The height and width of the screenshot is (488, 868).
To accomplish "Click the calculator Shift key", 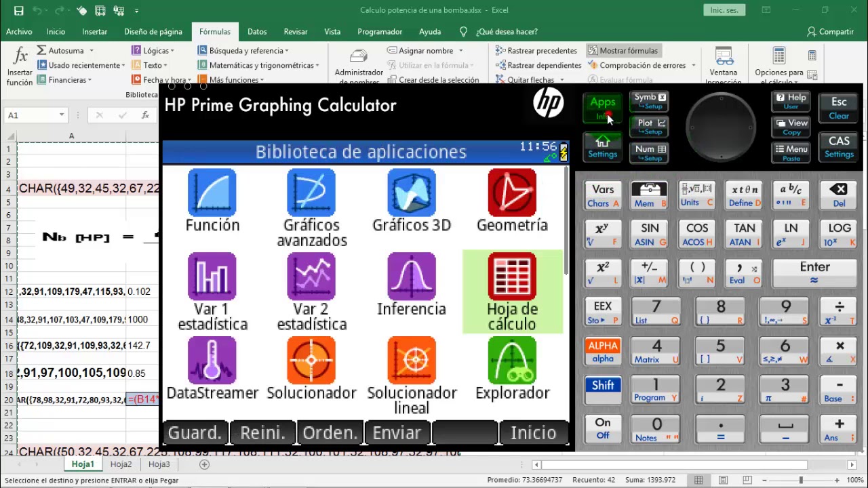I will pyautogui.click(x=602, y=391).
